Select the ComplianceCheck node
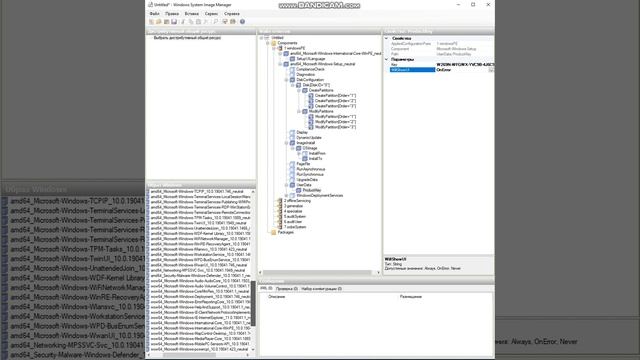640x360 pixels. point(310,69)
